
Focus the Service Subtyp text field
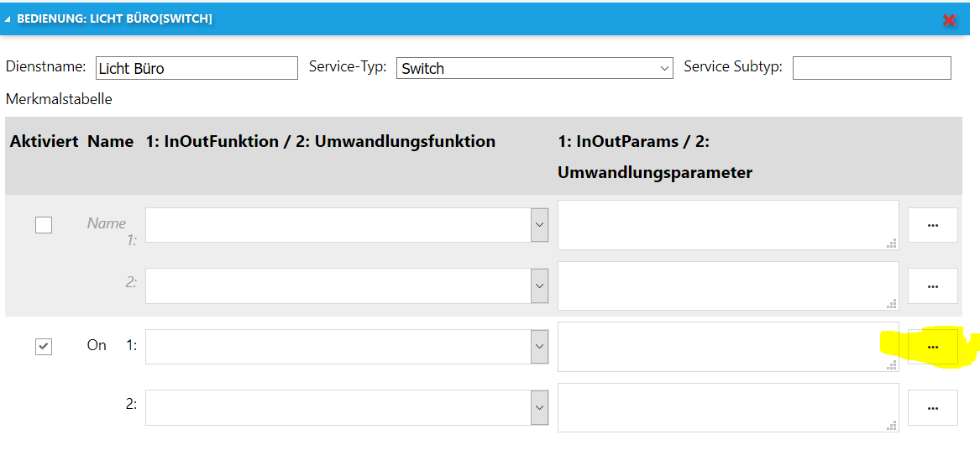click(872, 68)
